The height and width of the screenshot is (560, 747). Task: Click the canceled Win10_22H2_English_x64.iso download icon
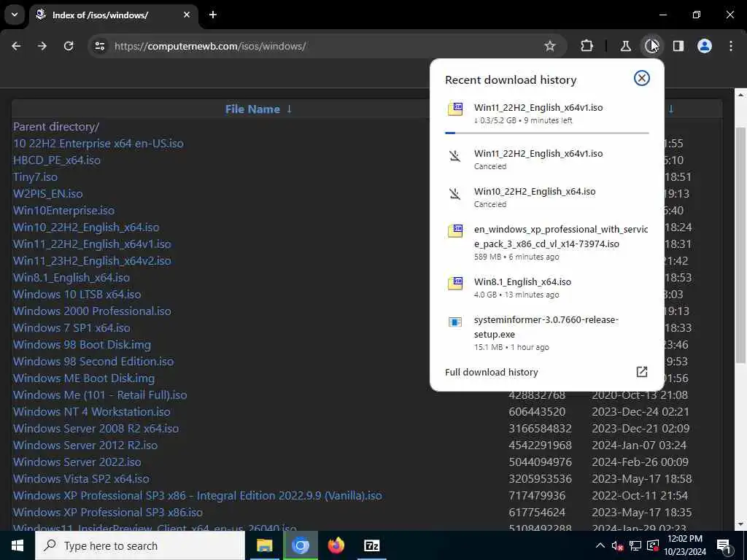455,194
